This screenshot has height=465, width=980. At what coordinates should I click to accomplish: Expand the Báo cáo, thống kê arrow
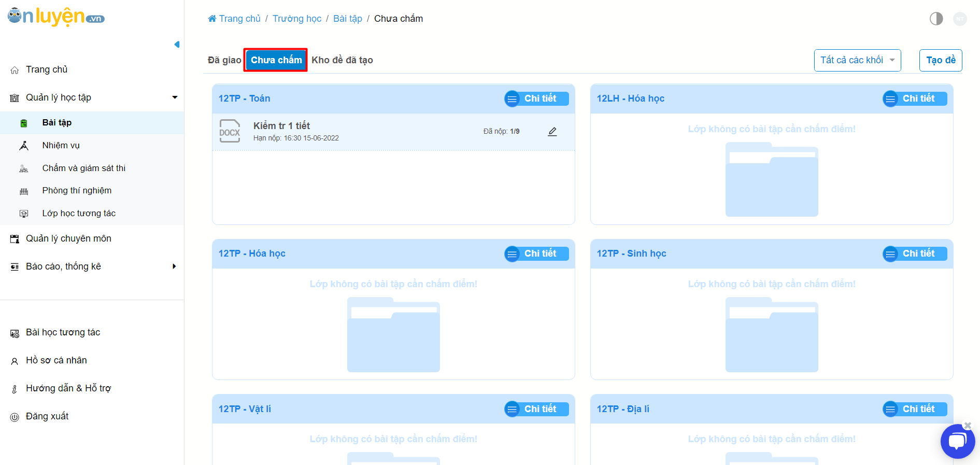coord(174,266)
